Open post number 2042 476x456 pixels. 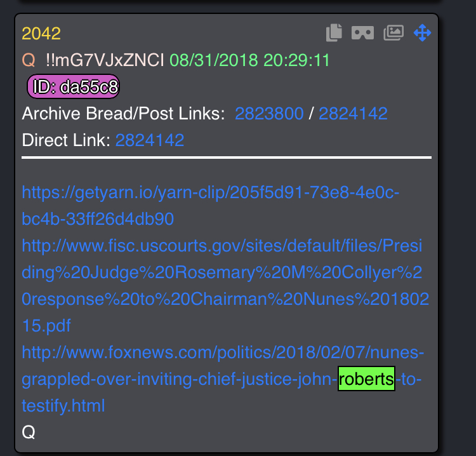pyautogui.click(x=41, y=34)
